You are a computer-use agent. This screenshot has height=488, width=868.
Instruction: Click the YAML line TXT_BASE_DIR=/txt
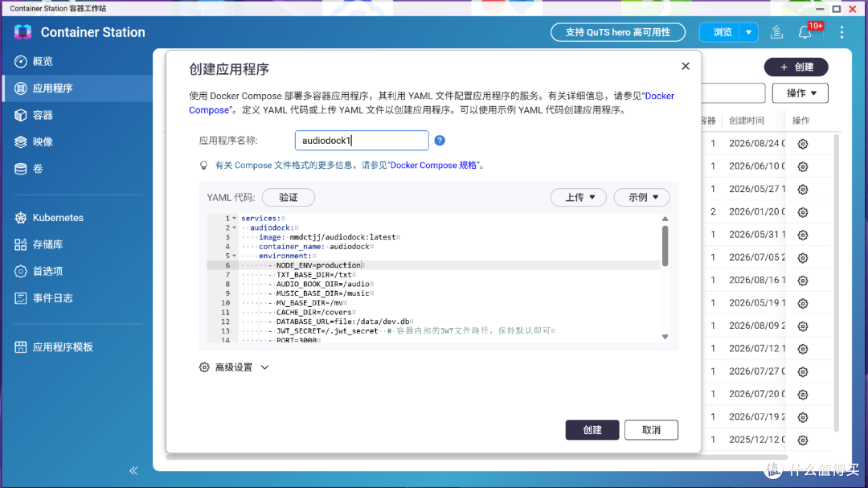coord(314,275)
